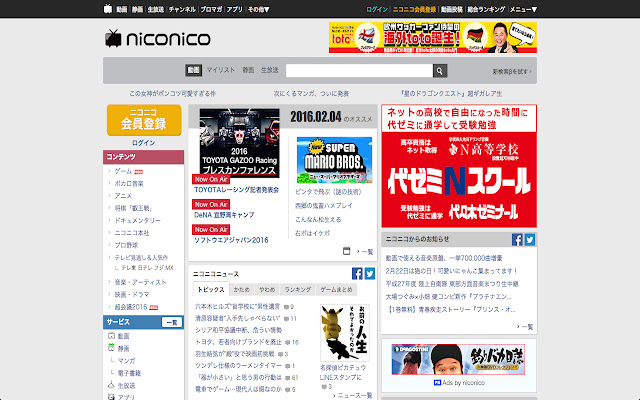The width and height of the screenshot is (640, 400).
Task: Open the メニュー dropdown in top bar
Action: click(x=524, y=9)
